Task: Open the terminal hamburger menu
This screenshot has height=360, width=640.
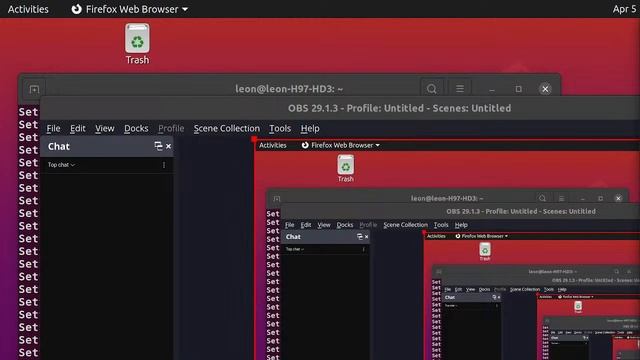Action: click(460, 89)
